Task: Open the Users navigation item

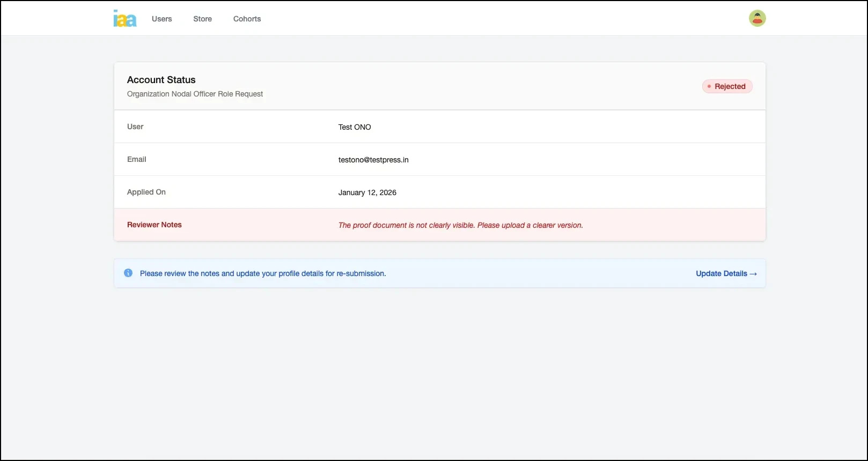Action: click(x=161, y=19)
